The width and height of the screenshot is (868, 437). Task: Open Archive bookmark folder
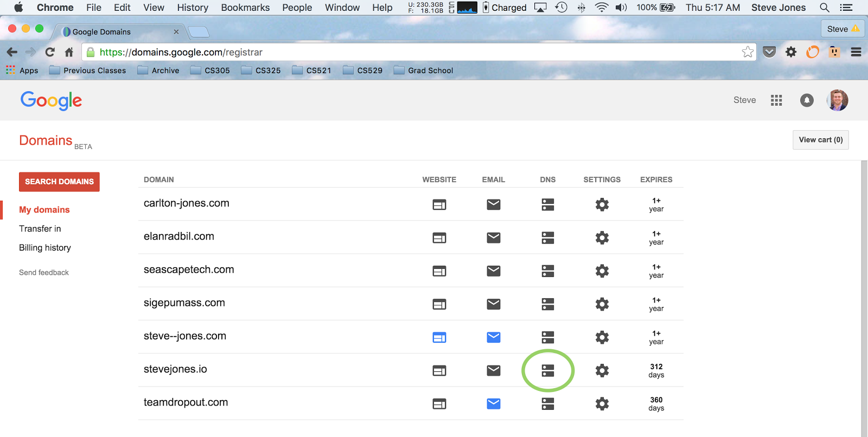click(158, 70)
